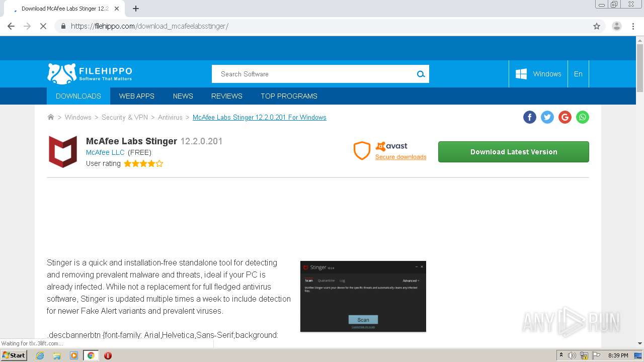Open a new browser tab
644x362 pixels.
coord(136,9)
